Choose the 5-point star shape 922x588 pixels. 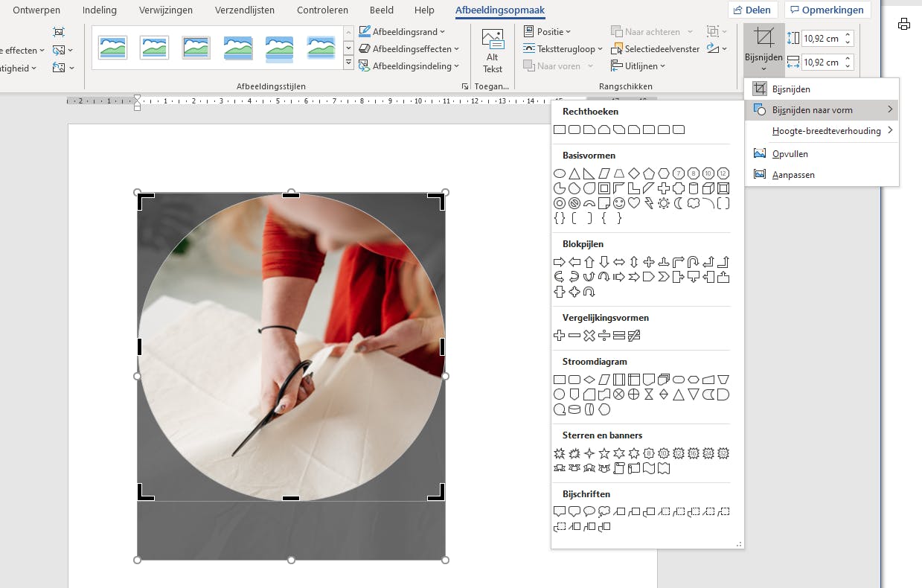(604, 453)
